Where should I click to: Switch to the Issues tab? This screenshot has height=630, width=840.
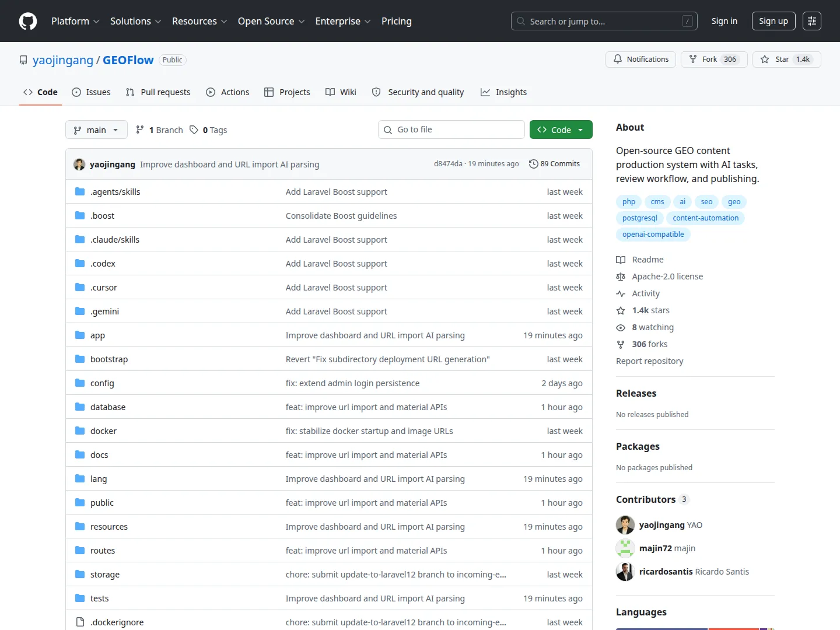point(91,92)
